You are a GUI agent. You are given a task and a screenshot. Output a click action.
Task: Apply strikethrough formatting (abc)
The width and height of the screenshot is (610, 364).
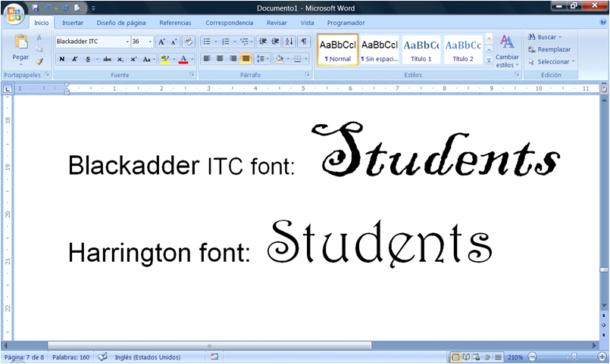tap(107, 59)
